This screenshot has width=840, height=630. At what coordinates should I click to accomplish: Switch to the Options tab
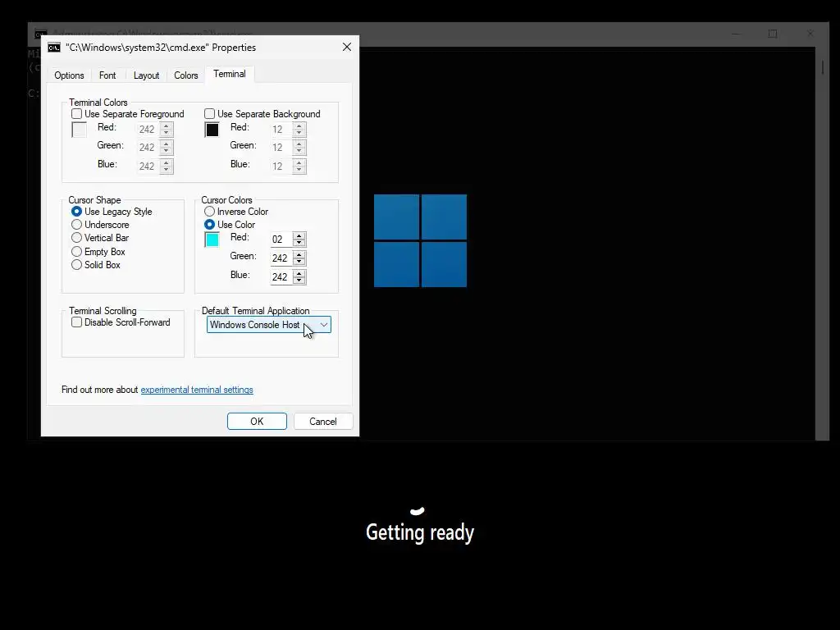coord(69,75)
